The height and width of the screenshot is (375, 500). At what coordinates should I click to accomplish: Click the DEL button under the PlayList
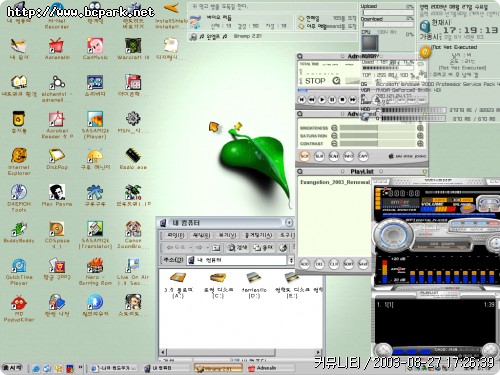coord(319,264)
